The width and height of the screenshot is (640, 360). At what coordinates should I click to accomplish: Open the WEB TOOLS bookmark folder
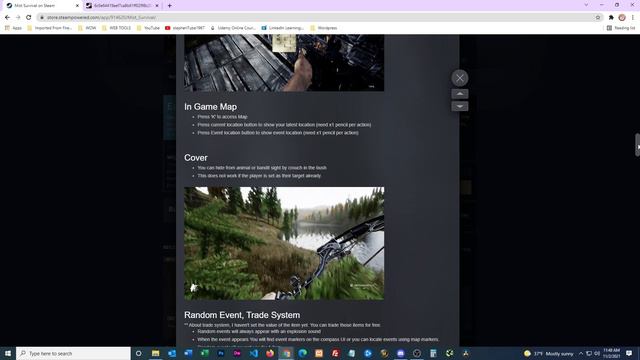(116, 28)
